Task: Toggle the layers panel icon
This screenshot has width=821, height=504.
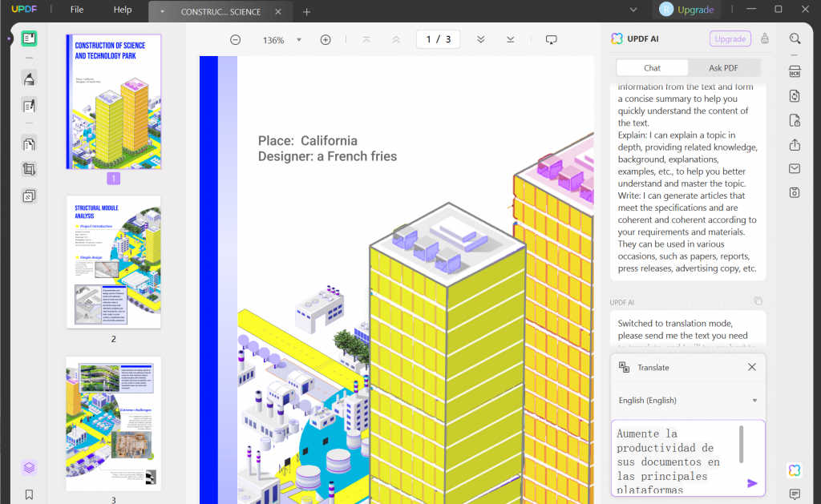Action: tap(29, 467)
